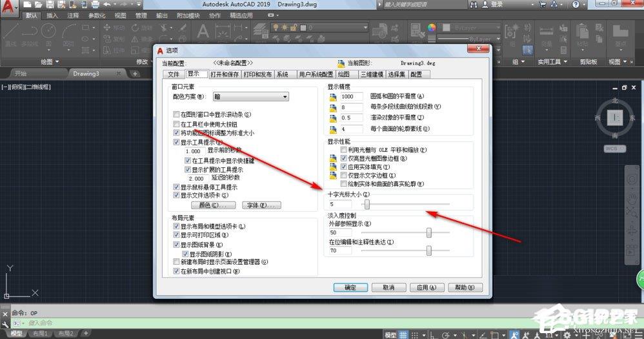Toggle polar tracking icon in status bar
Image resolution: width=644 pixels, height=339 pixels.
[x=446, y=335]
